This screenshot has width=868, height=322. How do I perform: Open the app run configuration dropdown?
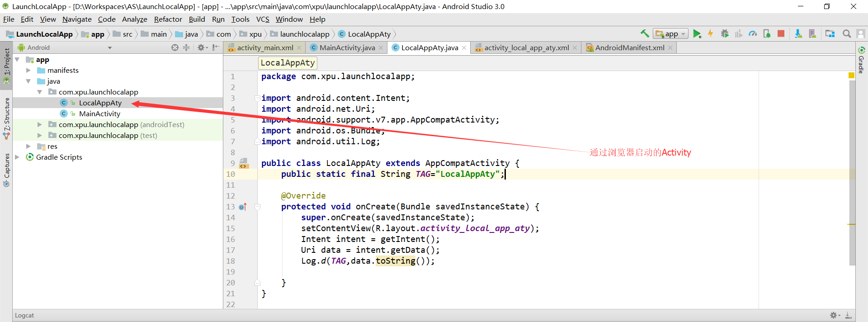(x=671, y=34)
